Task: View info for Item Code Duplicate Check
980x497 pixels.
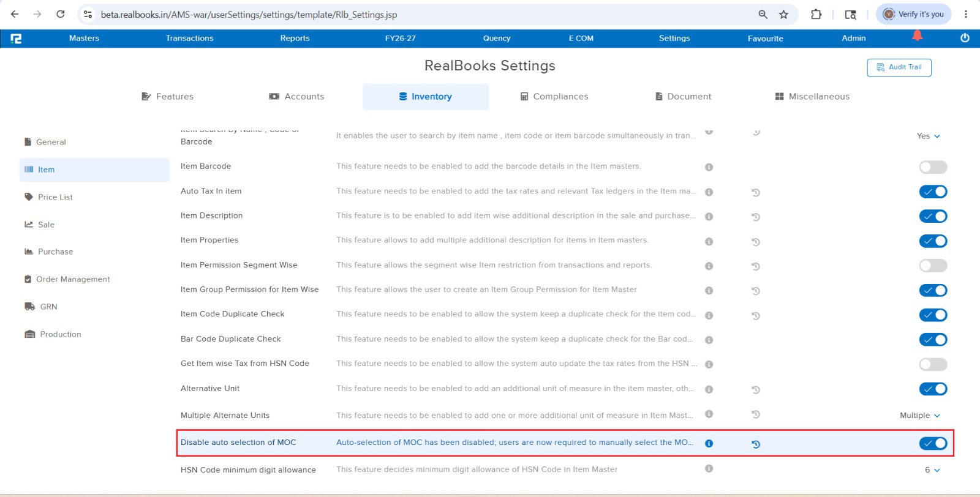Action: click(x=709, y=316)
